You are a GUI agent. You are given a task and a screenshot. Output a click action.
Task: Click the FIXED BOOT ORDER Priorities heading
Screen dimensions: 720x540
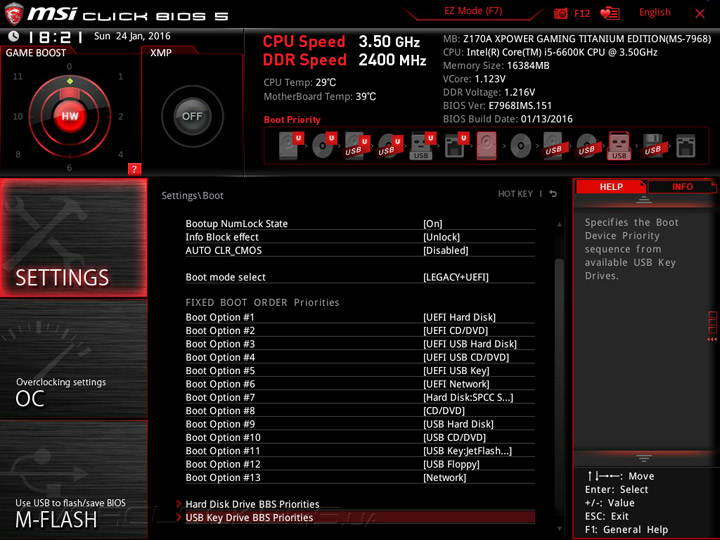[x=262, y=302]
